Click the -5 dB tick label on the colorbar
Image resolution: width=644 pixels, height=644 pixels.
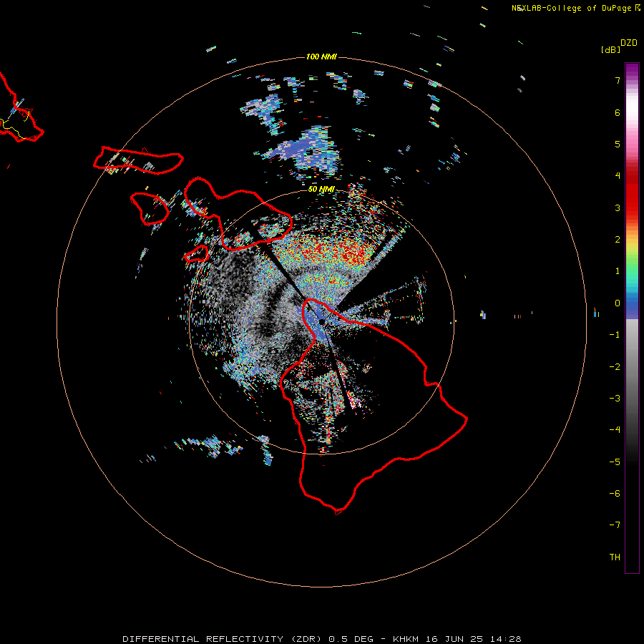click(615, 462)
